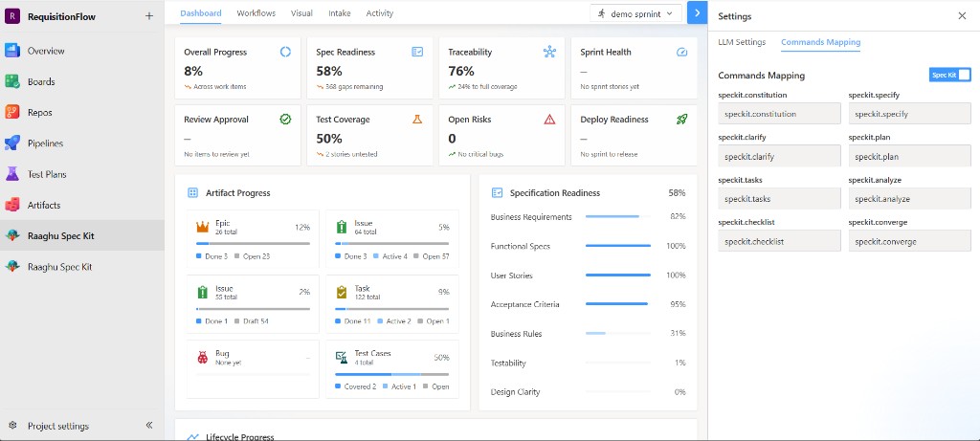Viewport: 980px width, 441px height.
Task: Click the speckit.tasks input field
Action: 779,199
